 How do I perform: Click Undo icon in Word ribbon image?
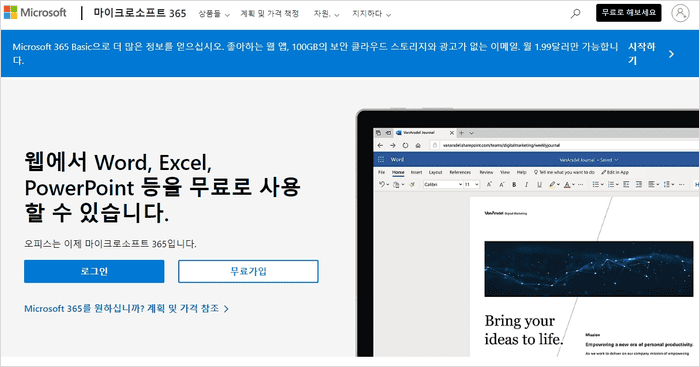click(x=382, y=184)
